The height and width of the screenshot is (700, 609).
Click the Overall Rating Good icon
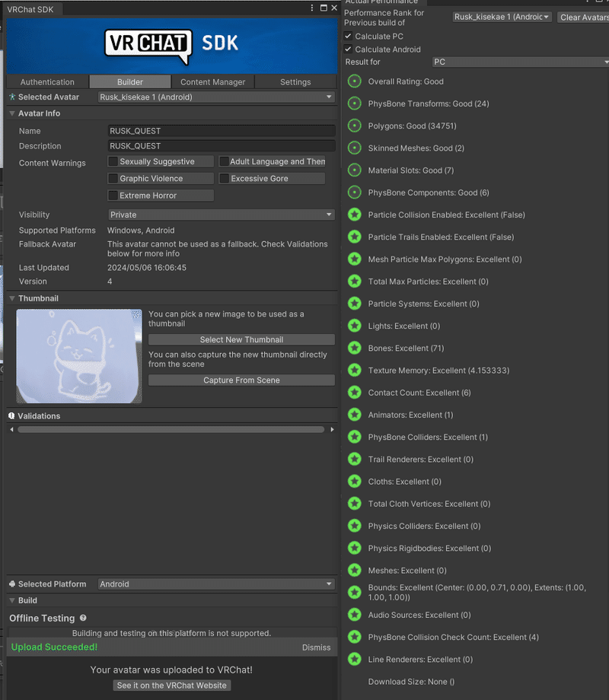click(x=354, y=81)
